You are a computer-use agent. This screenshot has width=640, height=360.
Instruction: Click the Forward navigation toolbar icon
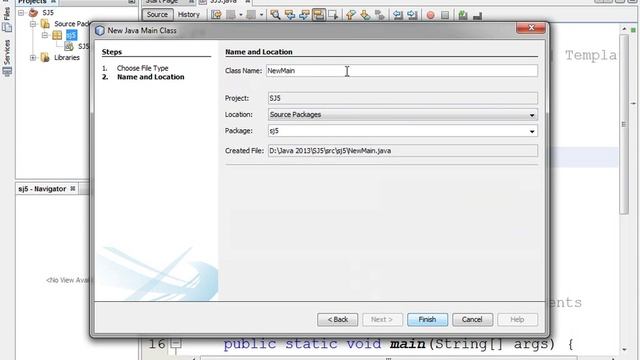point(251,15)
